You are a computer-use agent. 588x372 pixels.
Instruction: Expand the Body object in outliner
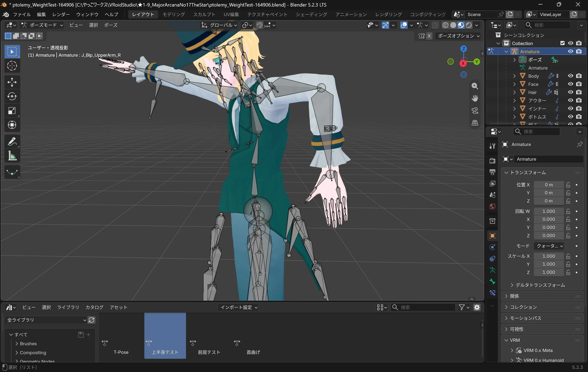coord(514,76)
